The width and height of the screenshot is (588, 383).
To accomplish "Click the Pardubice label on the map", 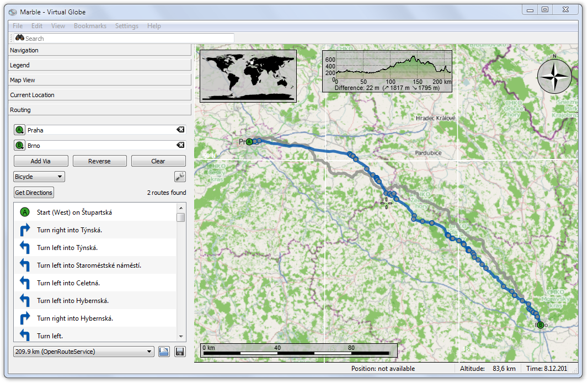I will pyautogui.click(x=428, y=153).
